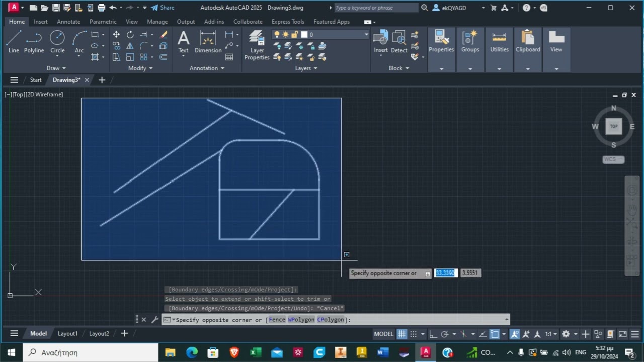
Task: Open the layer 0 dropdown list
Action: click(x=366, y=35)
